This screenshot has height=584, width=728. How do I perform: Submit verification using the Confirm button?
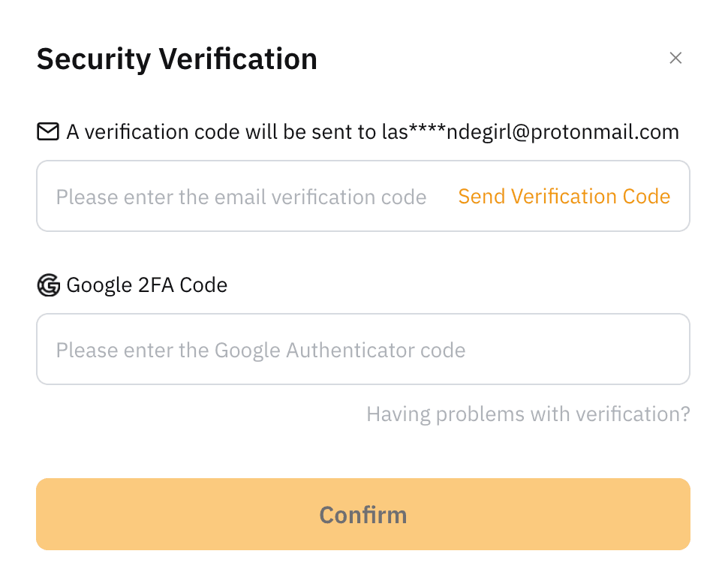[362, 514]
